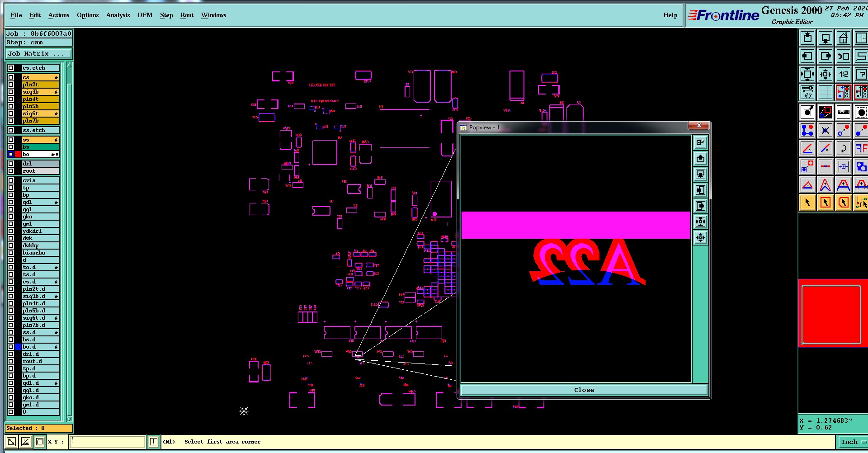Viewport: 868px width, 453px height.
Task: Click the previous view undo-zoom icon
Action: [x=844, y=57]
